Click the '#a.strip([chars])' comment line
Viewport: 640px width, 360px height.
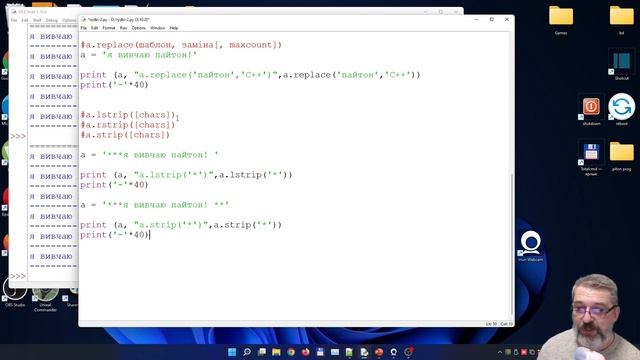[124, 135]
